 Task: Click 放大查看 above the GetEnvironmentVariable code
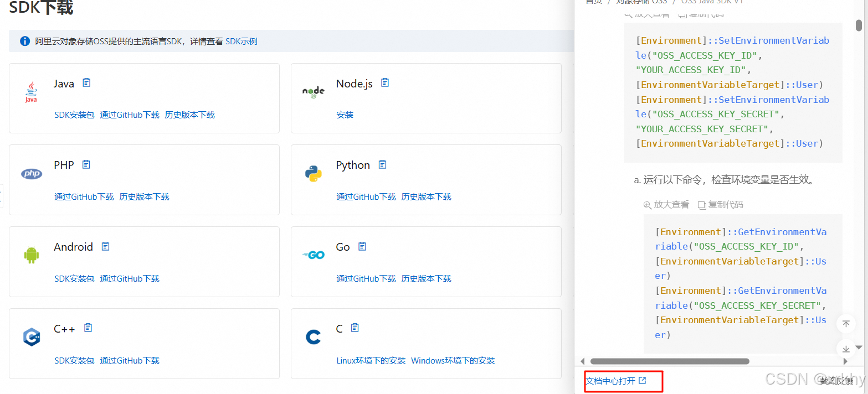(x=666, y=205)
